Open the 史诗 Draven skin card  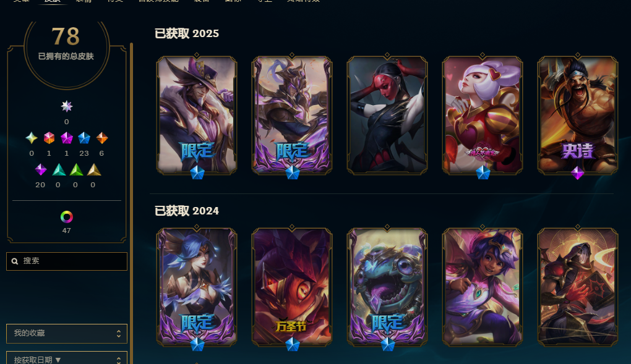(577, 116)
